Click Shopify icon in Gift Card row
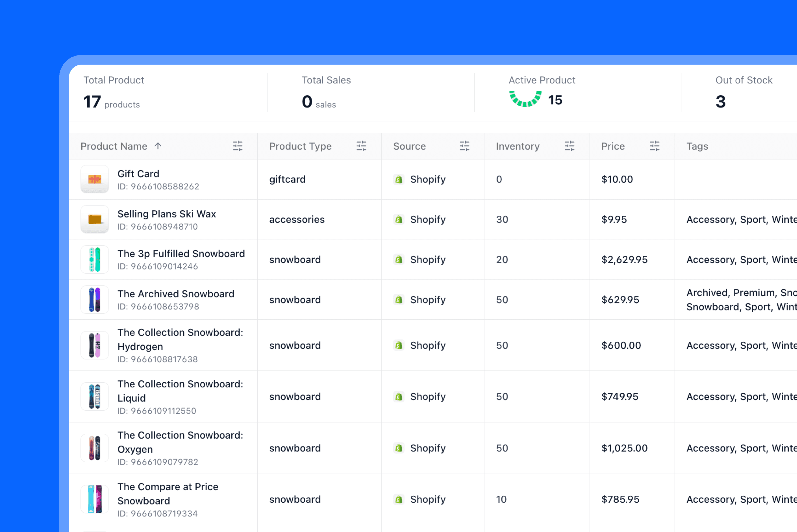Screen dimensions: 797x532 coord(399,179)
